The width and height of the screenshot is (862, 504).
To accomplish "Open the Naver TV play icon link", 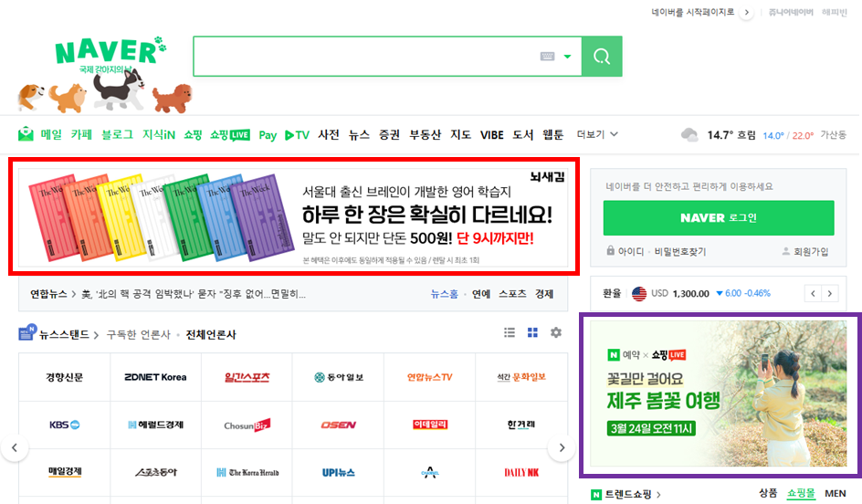I will pyautogui.click(x=298, y=134).
